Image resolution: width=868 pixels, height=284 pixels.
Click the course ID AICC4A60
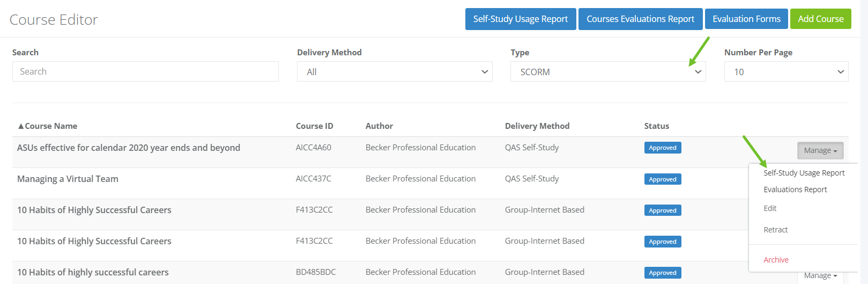(x=314, y=148)
